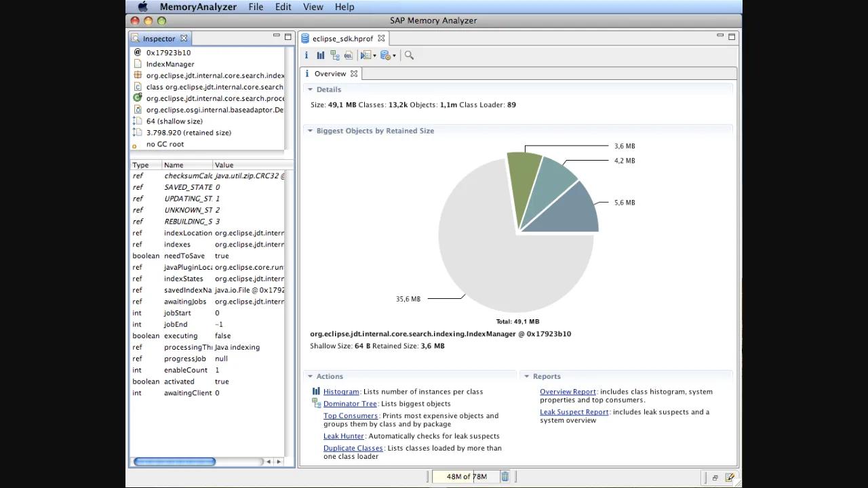Open the Apple menu
Viewport: 868px width, 488px height.
[x=143, y=7]
